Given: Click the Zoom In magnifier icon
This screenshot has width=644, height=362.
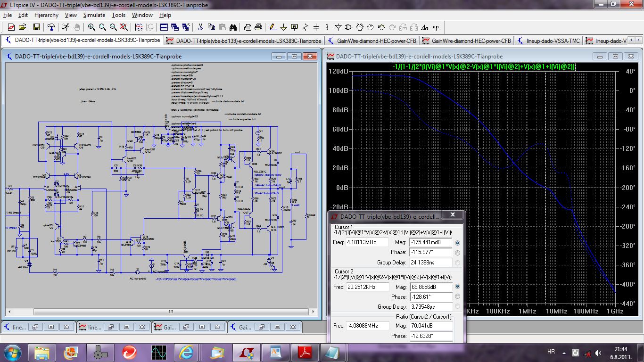Looking at the screenshot, I should (91, 27).
